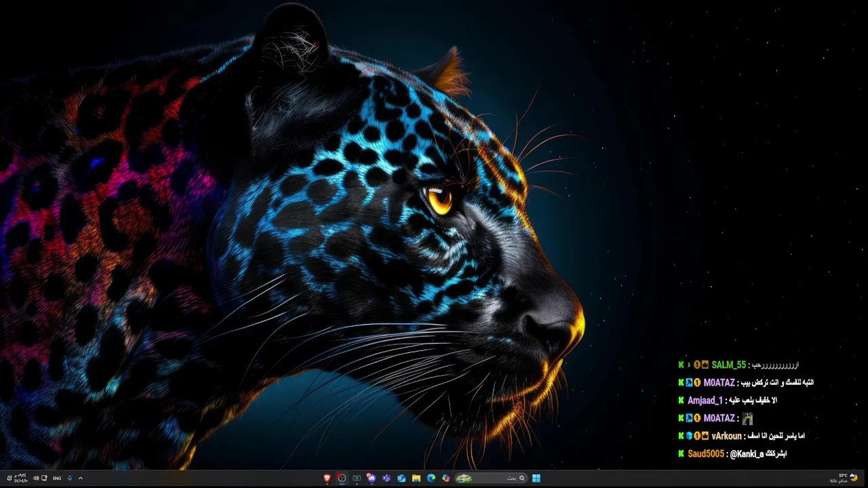Launch Microsoft Edge from taskbar

tap(431, 478)
